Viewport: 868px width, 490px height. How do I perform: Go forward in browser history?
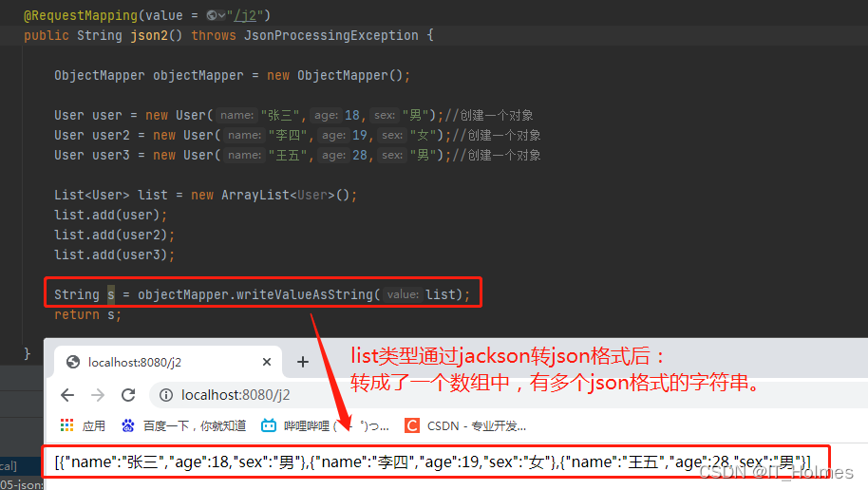click(98, 395)
